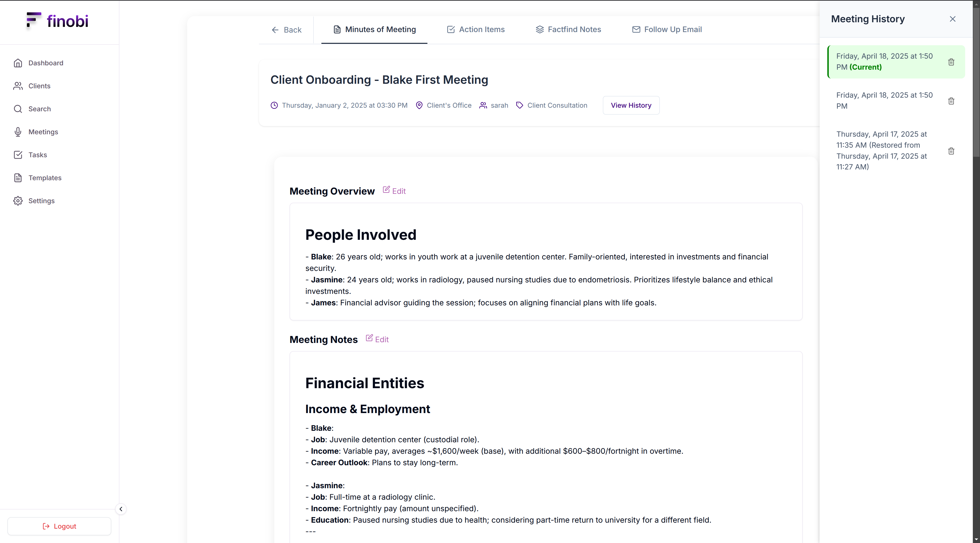Click the finobi logo
The width and height of the screenshot is (980, 543).
point(57,21)
